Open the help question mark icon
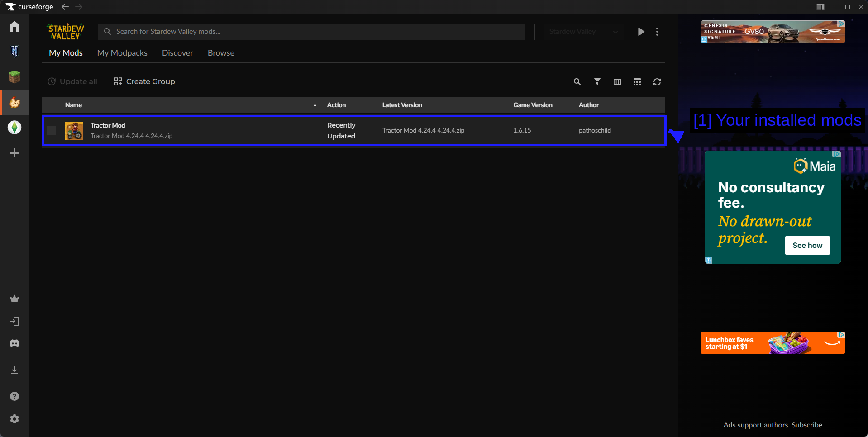The image size is (868, 437). [x=14, y=396]
